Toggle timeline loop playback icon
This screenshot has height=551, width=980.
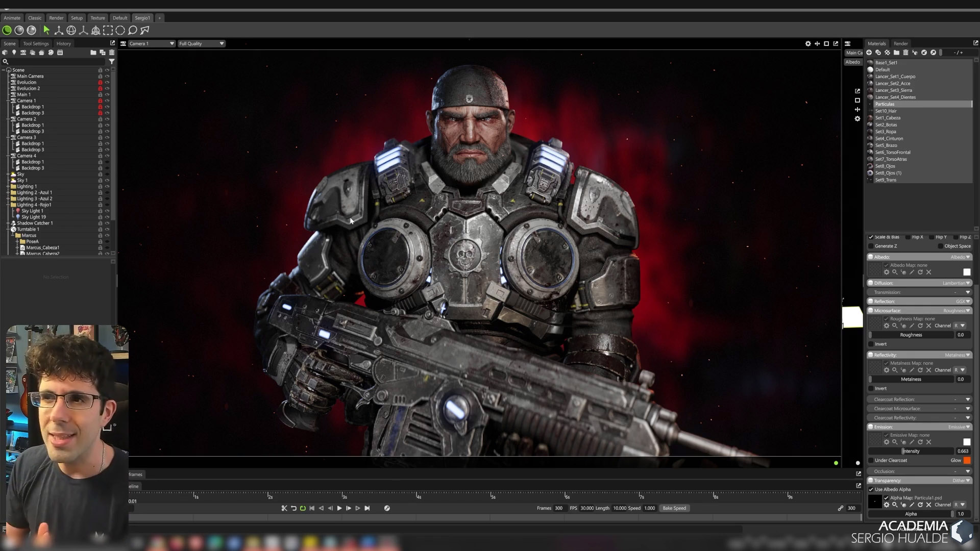tap(303, 508)
